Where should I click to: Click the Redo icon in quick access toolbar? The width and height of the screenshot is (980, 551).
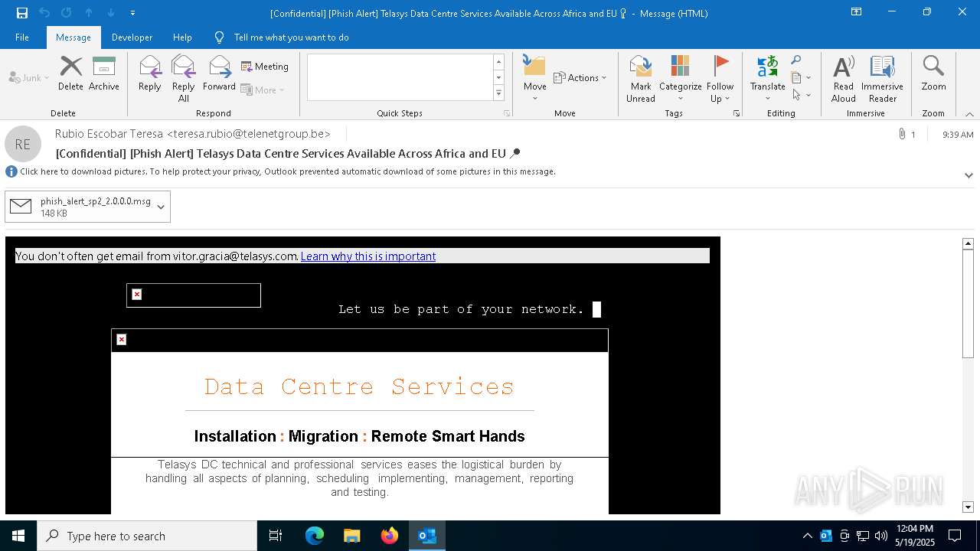click(x=67, y=13)
